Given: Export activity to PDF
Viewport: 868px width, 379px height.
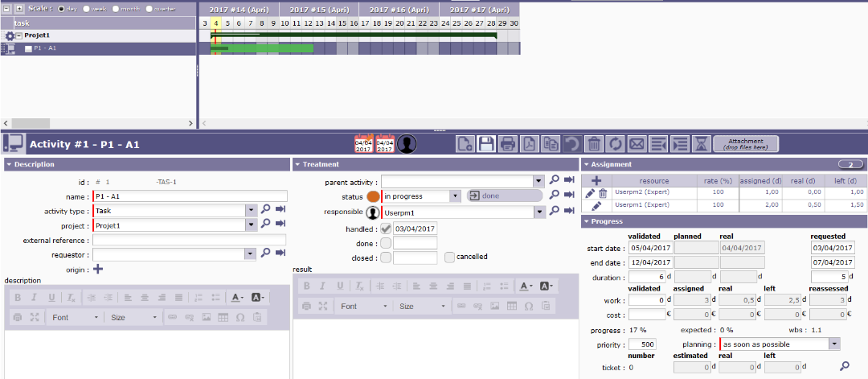Looking at the screenshot, I should 529,144.
